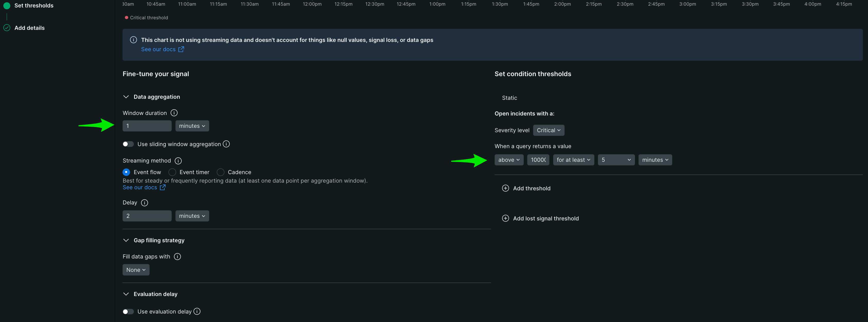Click the Add lost signal threshold plus icon
This screenshot has height=322, width=868.
coord(505,218)
